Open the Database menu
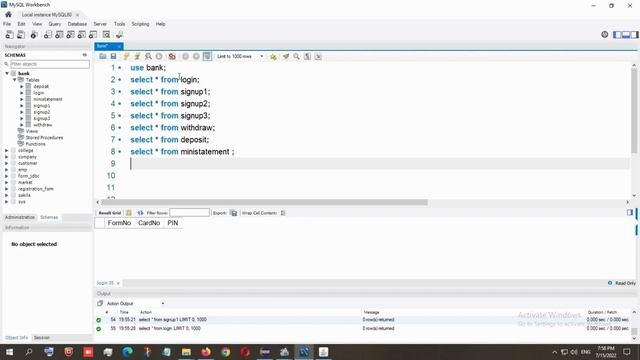 pyautogui.click(x=77, y=24)
